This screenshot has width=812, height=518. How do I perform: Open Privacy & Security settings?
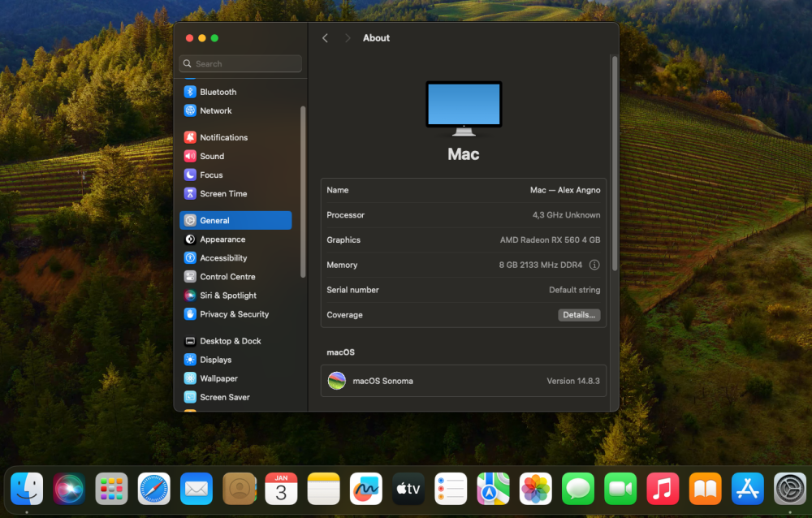click(x=235, y=314)
